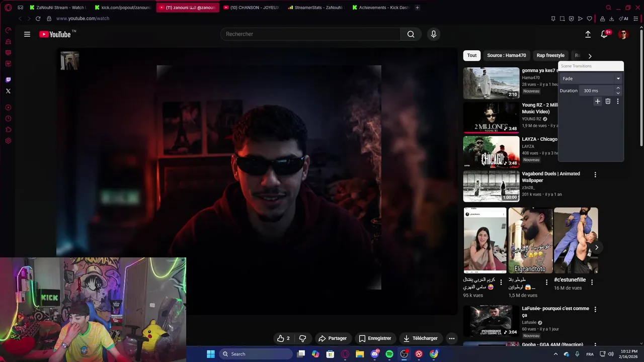
Task: Open the clock showing 10:12 PM
Action: 628,354
